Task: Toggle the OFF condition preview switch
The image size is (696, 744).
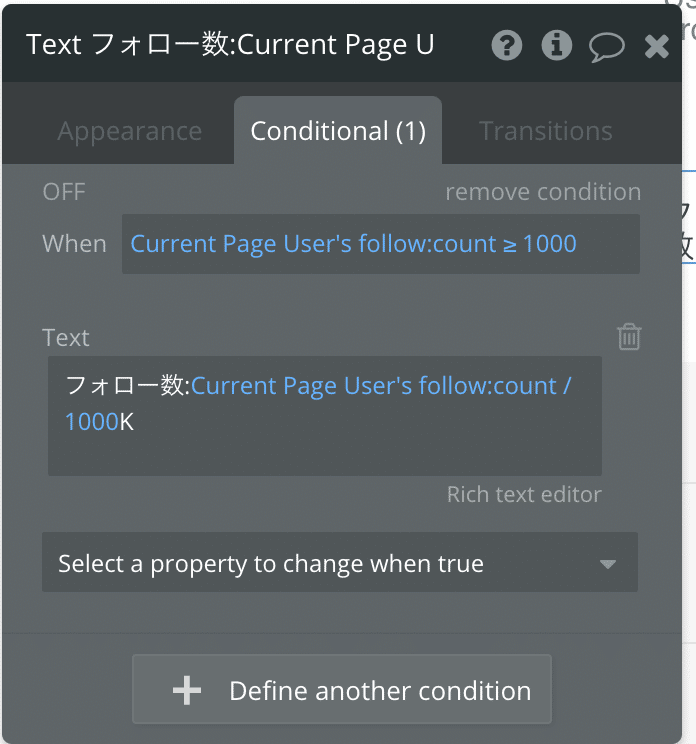Action: [64, 192]
